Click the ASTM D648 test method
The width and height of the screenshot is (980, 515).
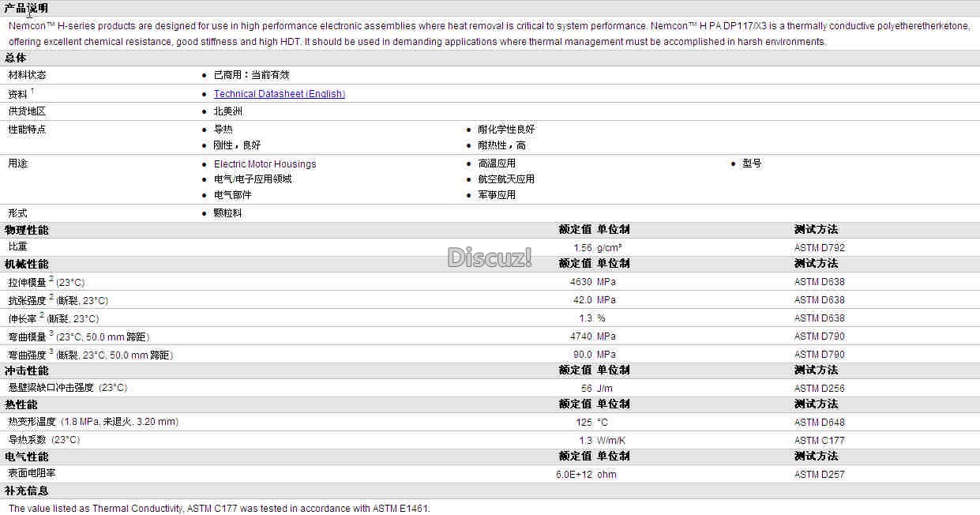[820, 423]
